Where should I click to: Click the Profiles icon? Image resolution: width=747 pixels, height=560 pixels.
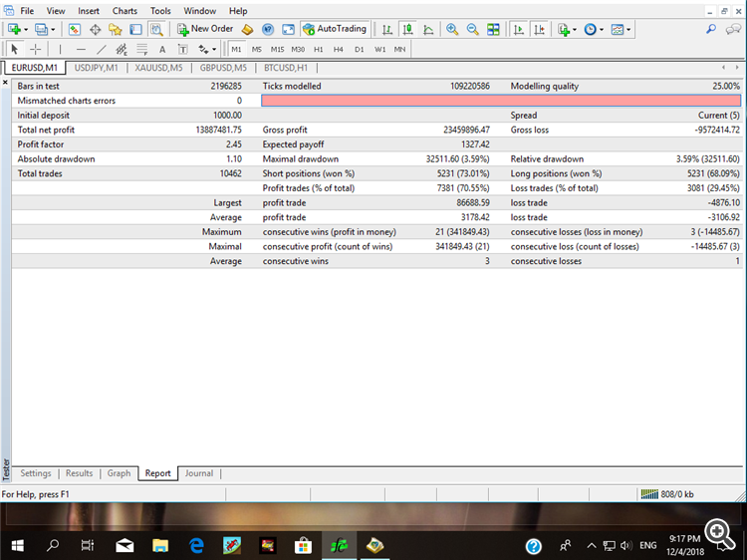42,30
